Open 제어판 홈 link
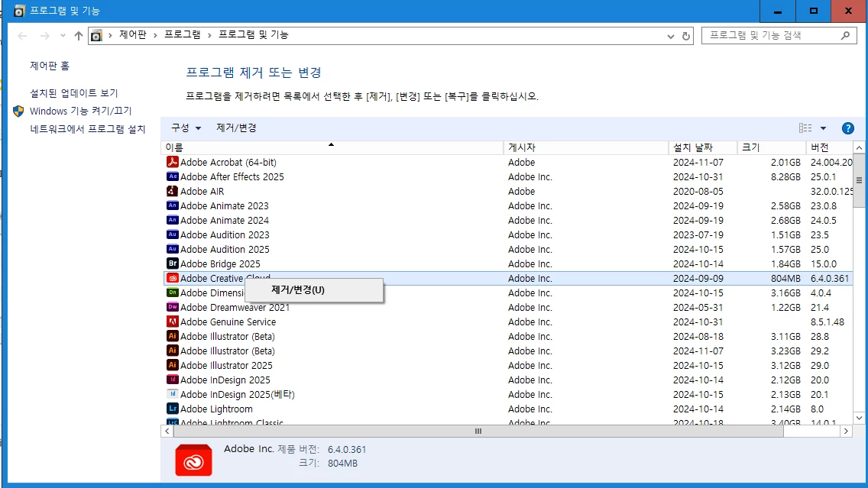This screenshot has width=868, height=488. tap(50, 66)
